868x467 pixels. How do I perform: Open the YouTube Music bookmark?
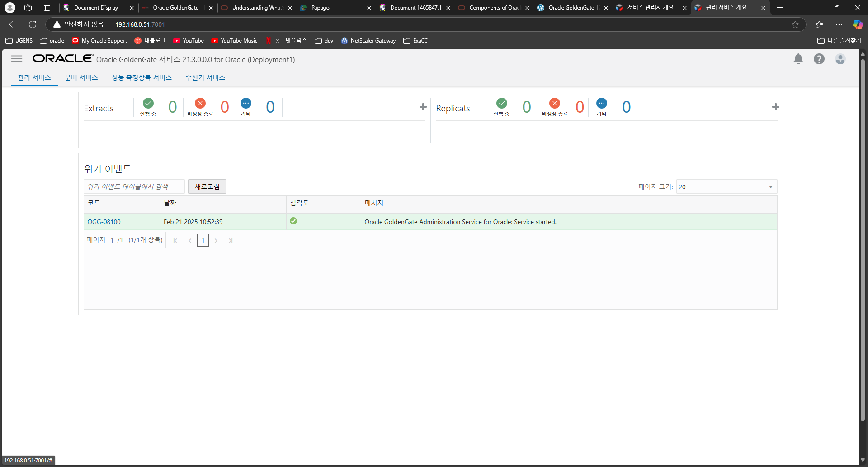click(x=235, y=41)
